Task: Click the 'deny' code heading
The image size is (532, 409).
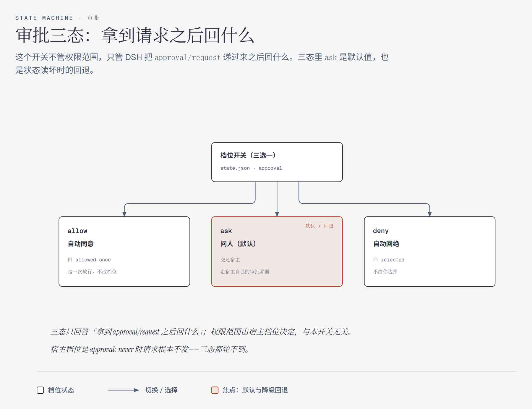Action: click(x=381, y=231)
